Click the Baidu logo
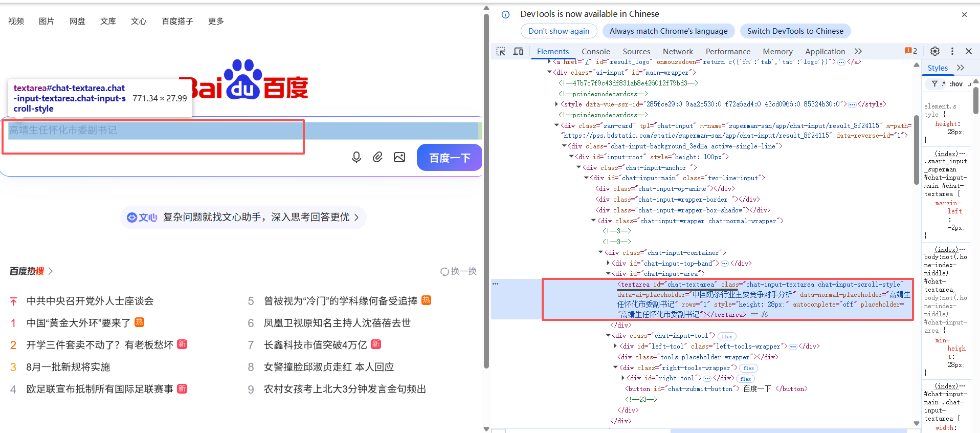The image size is (980, 433). (x=243, y=80)
